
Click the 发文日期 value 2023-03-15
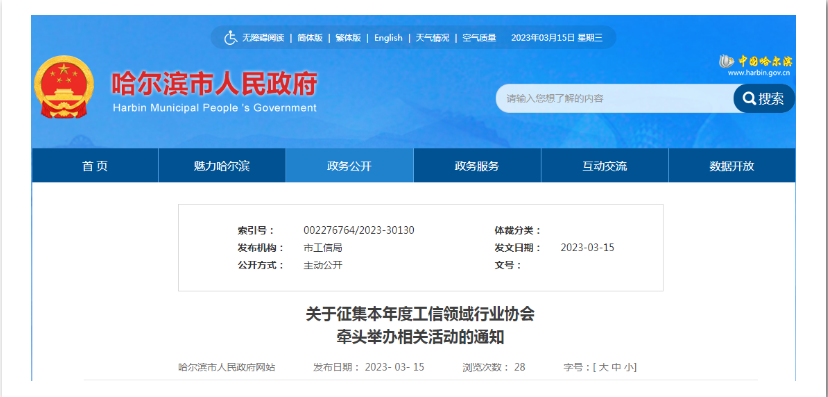tap(587, 248)
